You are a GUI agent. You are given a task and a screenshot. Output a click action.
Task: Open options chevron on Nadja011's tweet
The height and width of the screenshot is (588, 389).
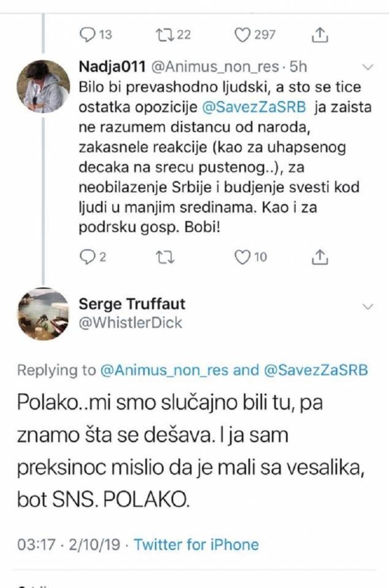[x=369, y=67]
